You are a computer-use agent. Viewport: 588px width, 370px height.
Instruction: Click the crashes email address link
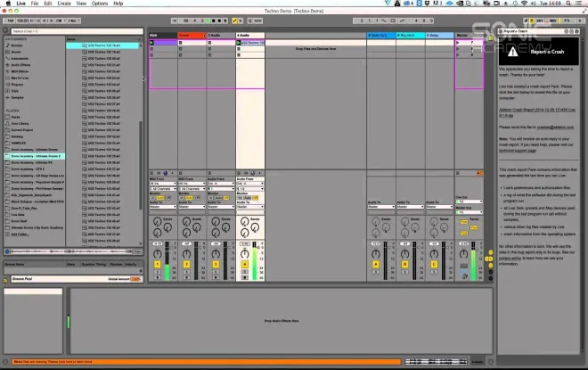pos(555,127)
